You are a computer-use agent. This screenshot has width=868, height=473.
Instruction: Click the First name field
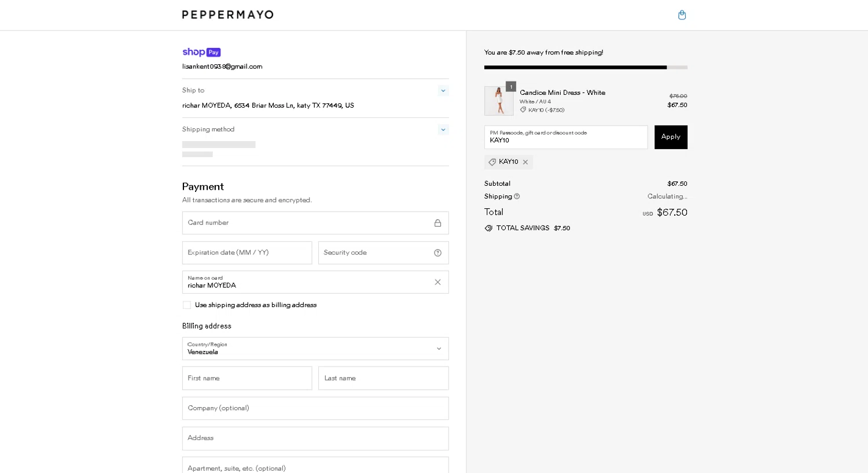click(x=247, y=378)
